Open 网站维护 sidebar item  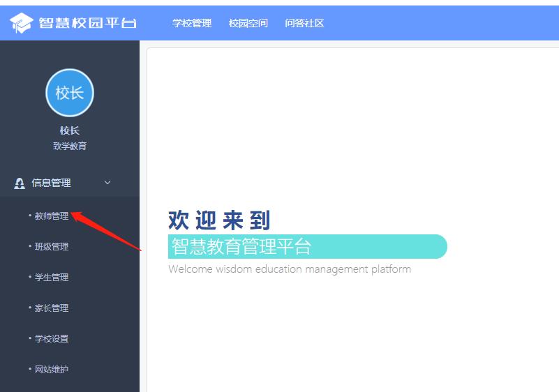(x=52, y=369)
